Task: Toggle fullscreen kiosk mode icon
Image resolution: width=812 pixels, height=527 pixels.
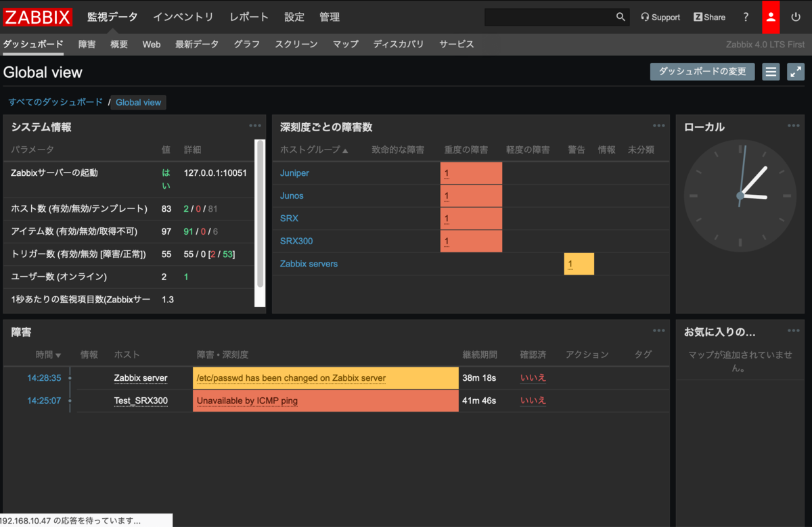Action: point(796,72)
